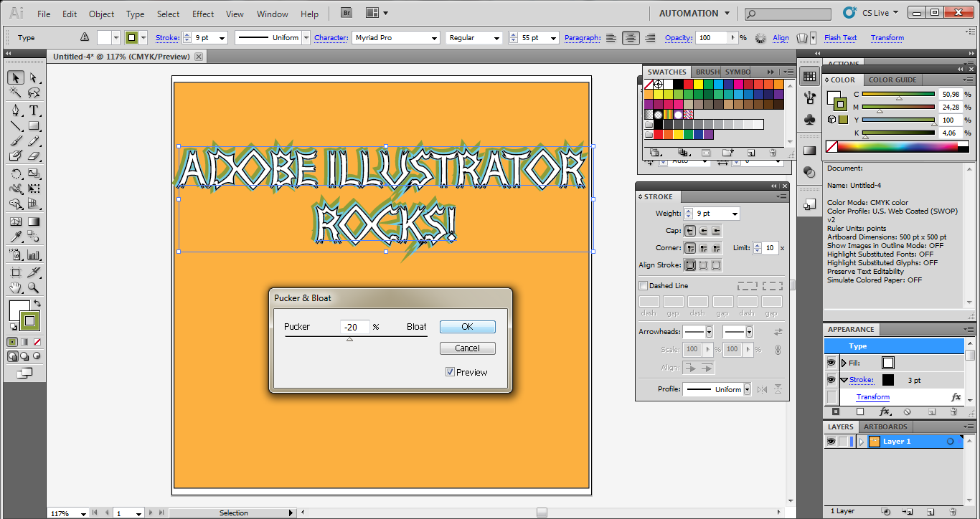980x519 pixels.
Task: Select the Direct Selection tool
Action: 33,77
